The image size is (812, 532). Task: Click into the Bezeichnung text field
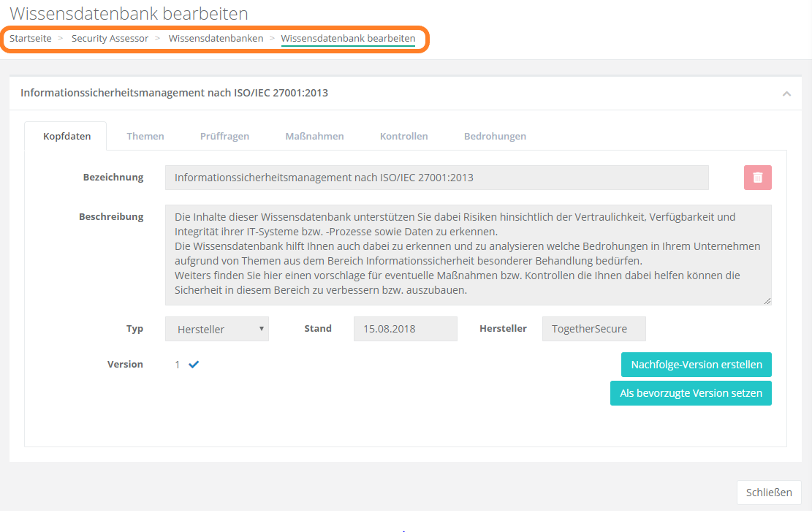436,178
